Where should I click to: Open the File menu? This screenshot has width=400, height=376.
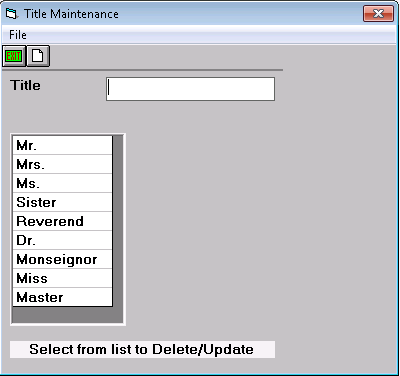click(x=18, y=35)
